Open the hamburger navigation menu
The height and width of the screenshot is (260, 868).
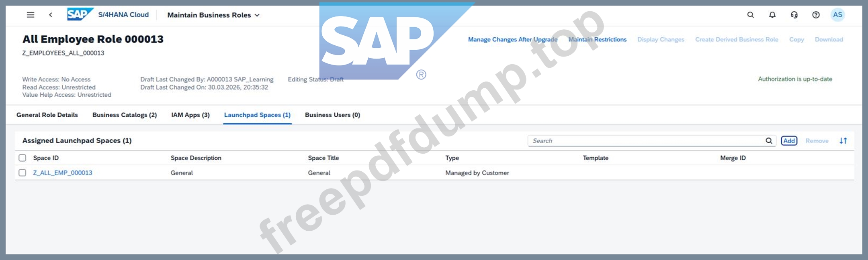click(x=31, y=15)
